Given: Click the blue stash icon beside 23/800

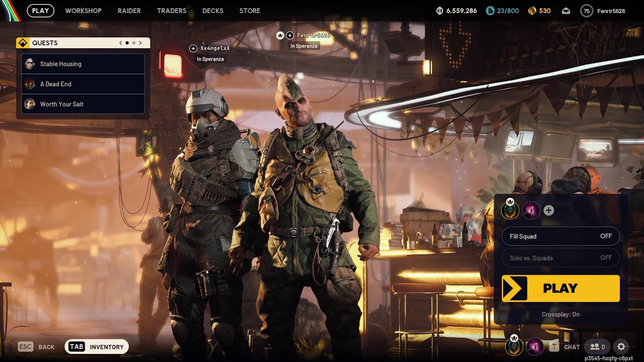Looking at the screenshot, I should click(x=490, y=11).
